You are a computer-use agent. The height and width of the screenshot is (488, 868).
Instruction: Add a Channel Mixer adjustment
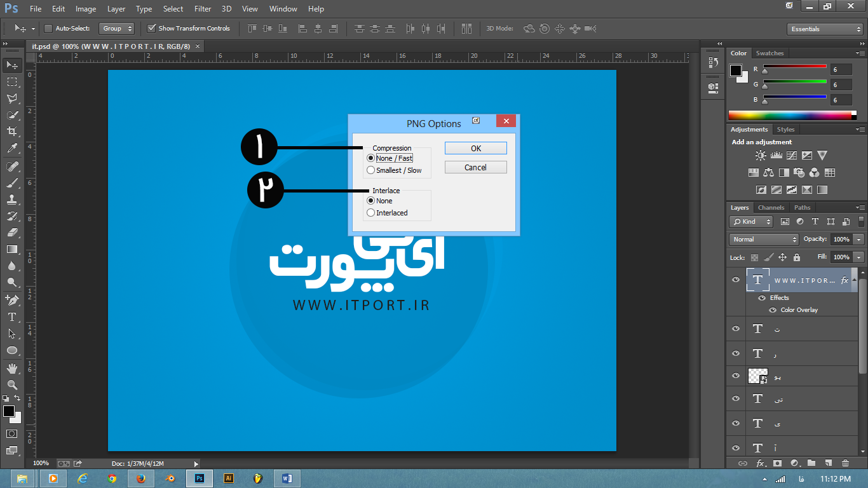pyautogui.click(x=815, y=172)
